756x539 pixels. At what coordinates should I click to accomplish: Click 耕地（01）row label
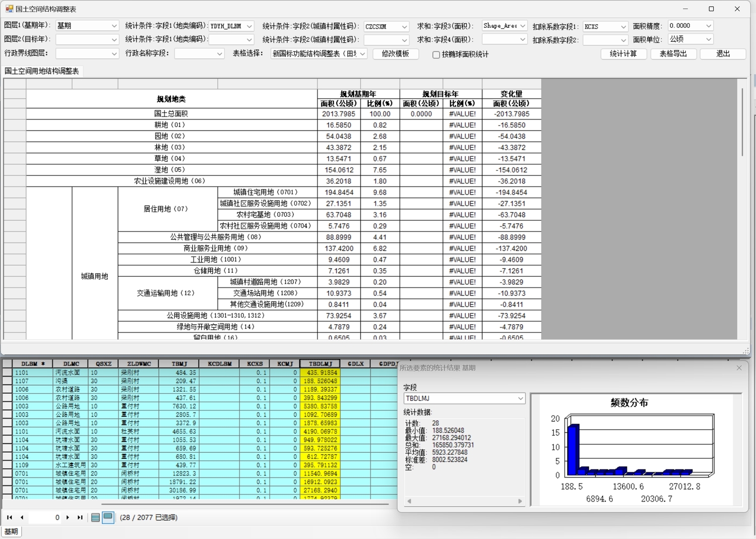point(171,125)
